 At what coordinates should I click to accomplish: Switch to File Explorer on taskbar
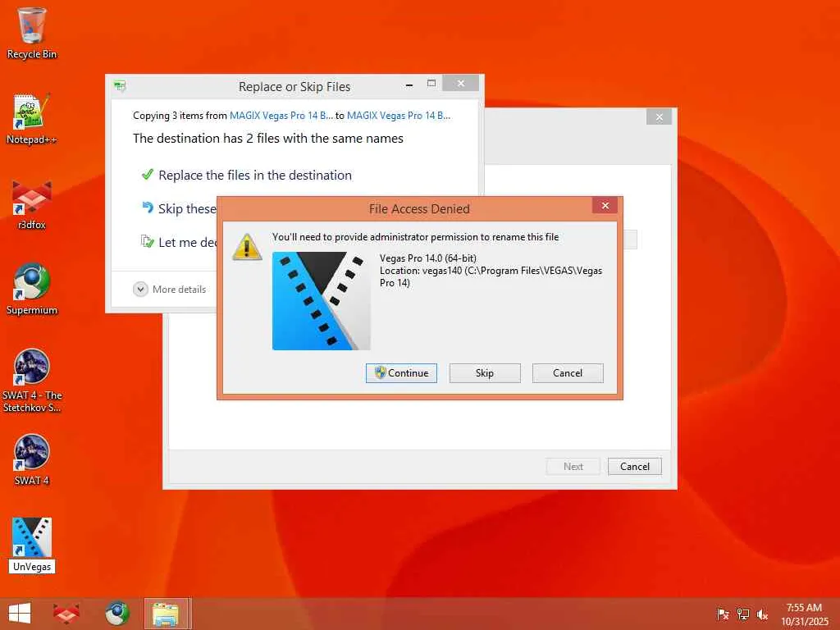point(167,614)
